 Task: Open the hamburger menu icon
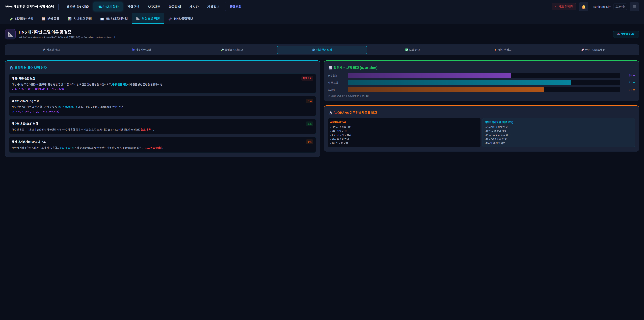coord(634,7)
